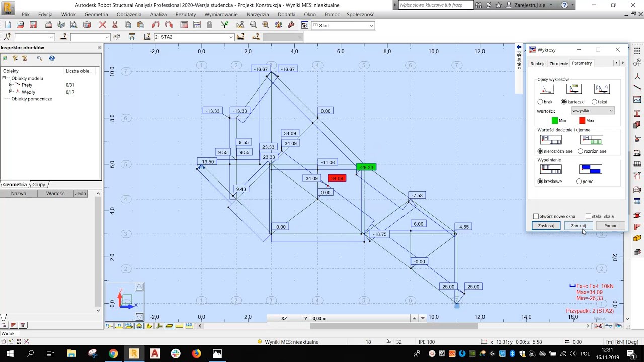
Task: Open the 'Start' layout dropdown
Action: tap(343, 25)
